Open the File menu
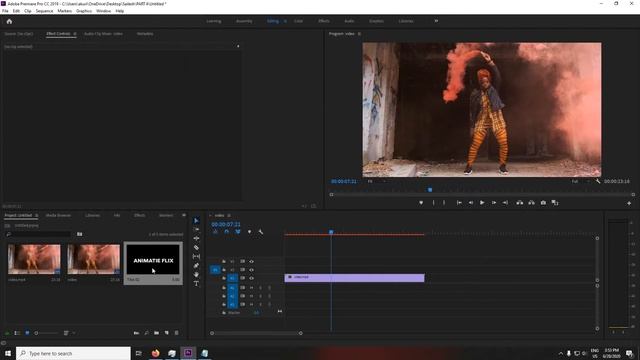 (x=5, y=11)
